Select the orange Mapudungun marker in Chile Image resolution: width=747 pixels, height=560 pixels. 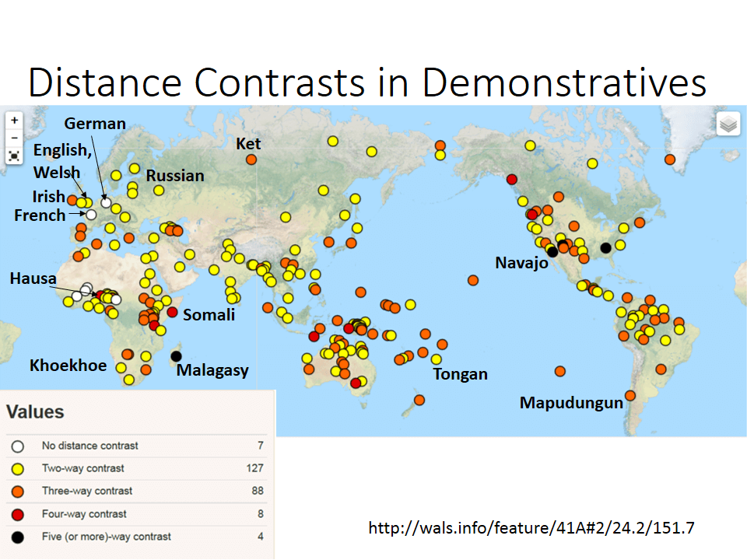click(x=630, y=395)
